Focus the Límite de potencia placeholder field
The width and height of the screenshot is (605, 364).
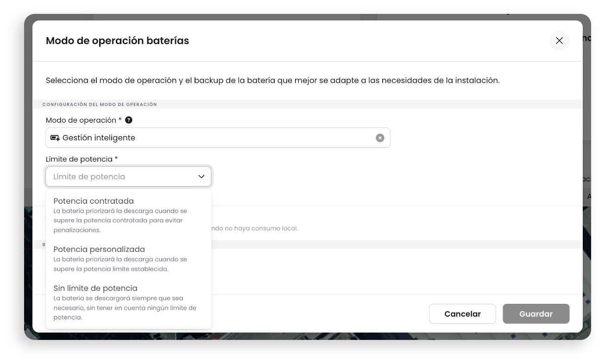coord(128,176)
